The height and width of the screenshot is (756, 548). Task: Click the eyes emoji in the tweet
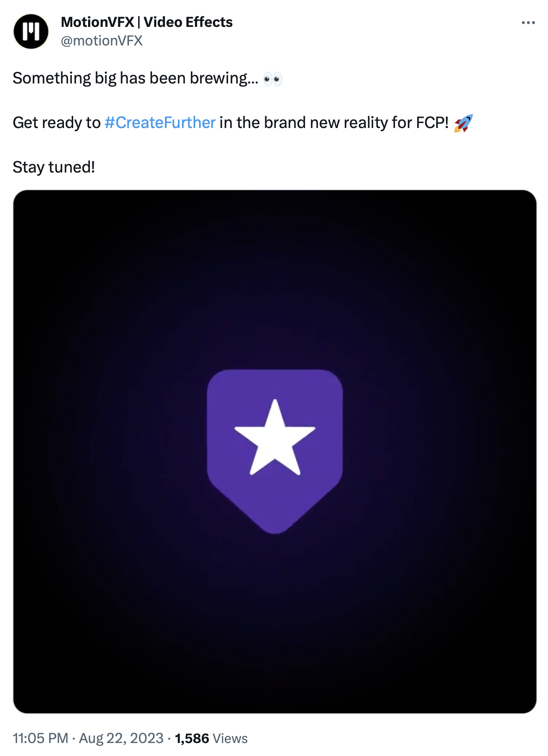(x=273, y=79)
